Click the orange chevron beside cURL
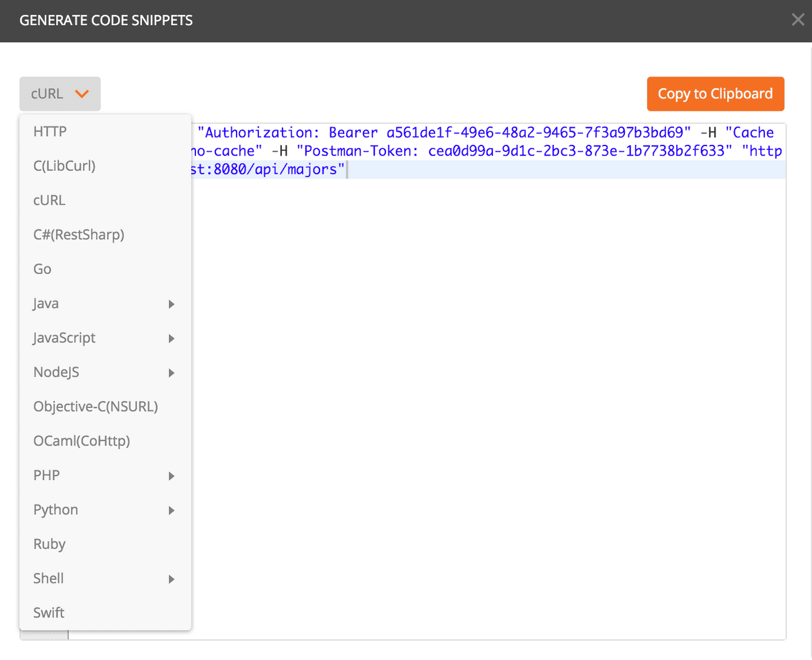Screen dimensions: 812x660 pos(82,94)
